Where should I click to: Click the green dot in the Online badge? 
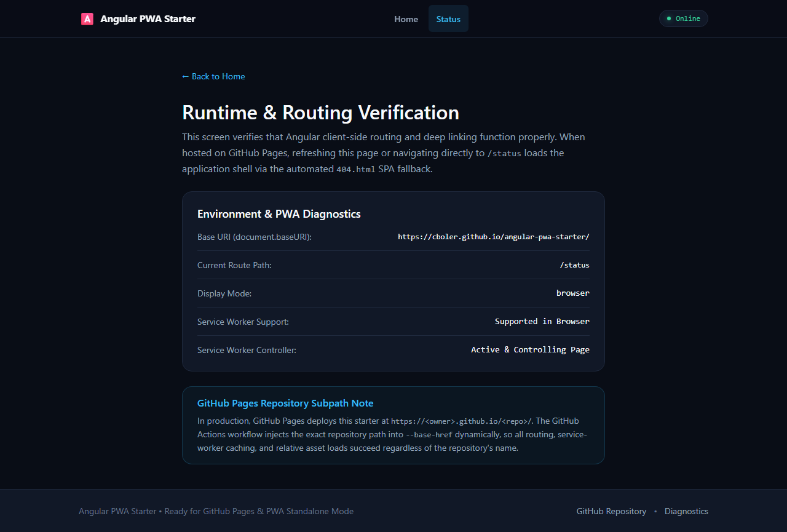[x=669, y=18]
